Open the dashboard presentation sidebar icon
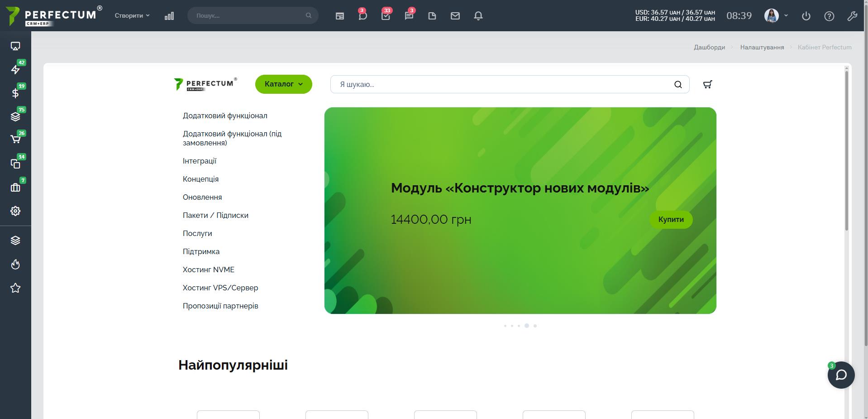 pos(15,46)
